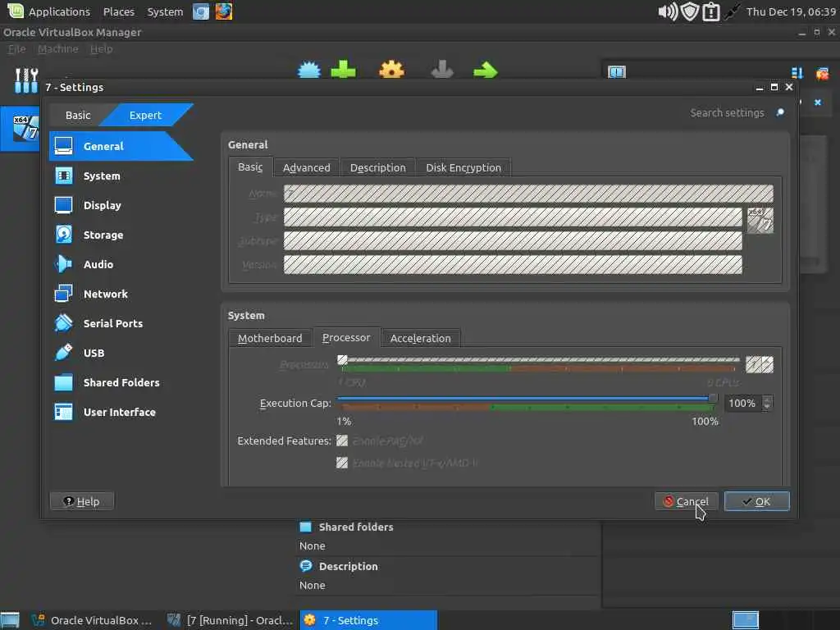Click the Processors count spinbox
Viewport: 840px width, 630px height.
point(760,364)
